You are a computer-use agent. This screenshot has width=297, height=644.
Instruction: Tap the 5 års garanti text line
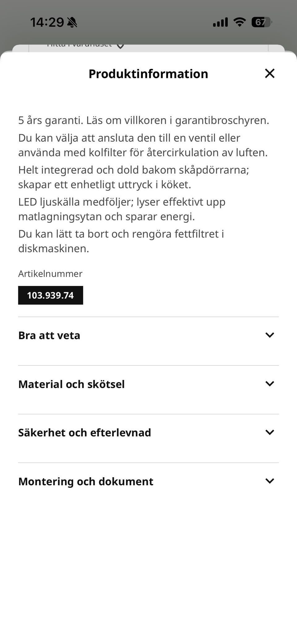pyautogui.click(x=144, y=120)
